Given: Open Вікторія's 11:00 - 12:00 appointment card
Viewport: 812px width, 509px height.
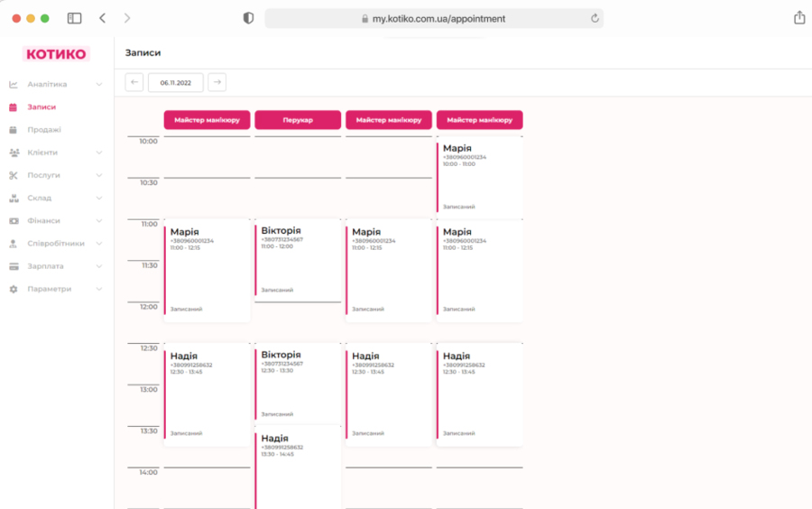Looking at the screenshot, I should click(298, 259).
